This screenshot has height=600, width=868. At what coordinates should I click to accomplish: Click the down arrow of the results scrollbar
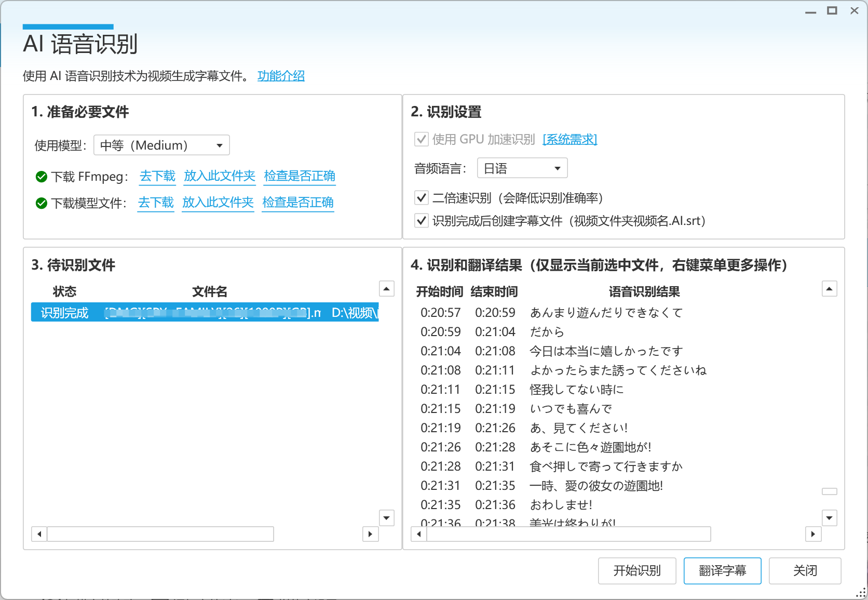pyautogui.click(x=830, y=518)
